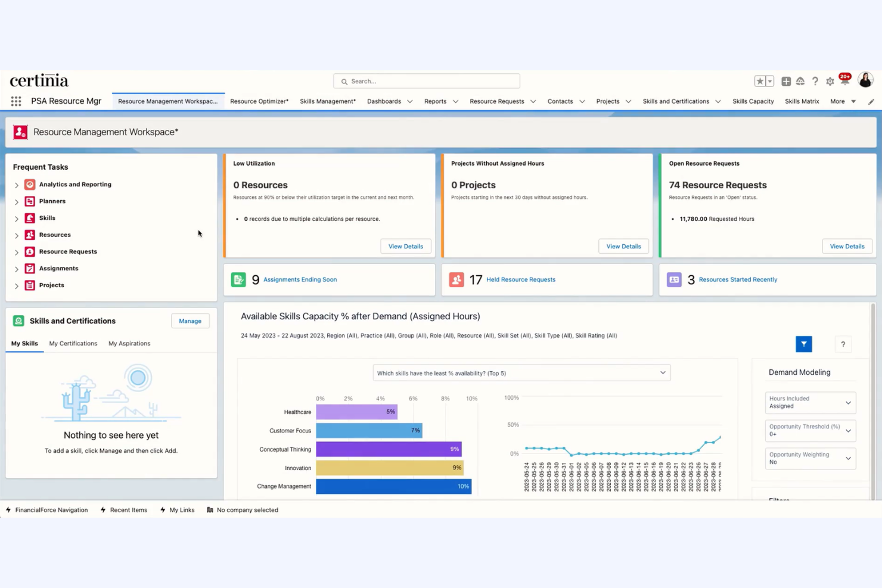The image size is (882, 588).
Task: Open the skills availability question dropdown
Action: pos(521,372)
